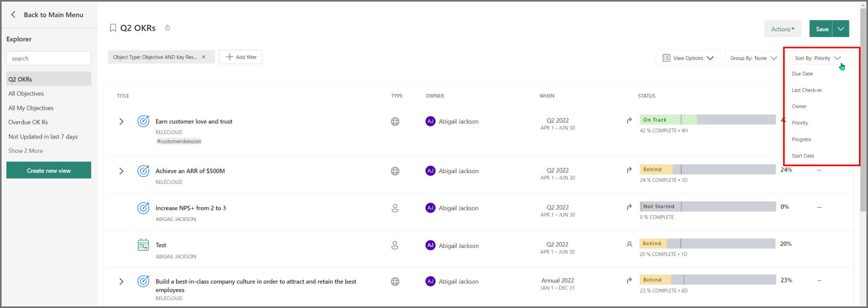Open the Group By: None dropdown
Image resolution: width=868 pixels, height=308 pixels.
point(753,58)
